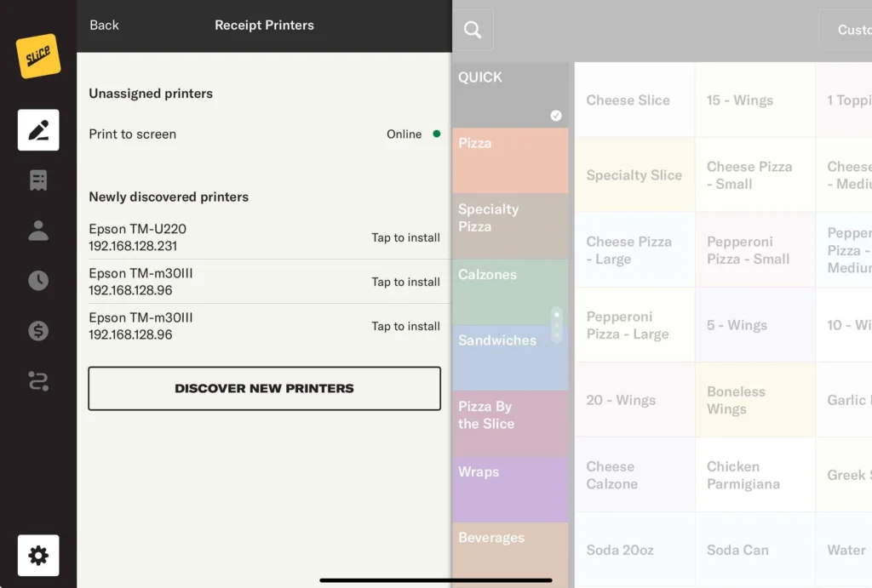Add Cheese Slice menu item

click(x=634, y=100)
